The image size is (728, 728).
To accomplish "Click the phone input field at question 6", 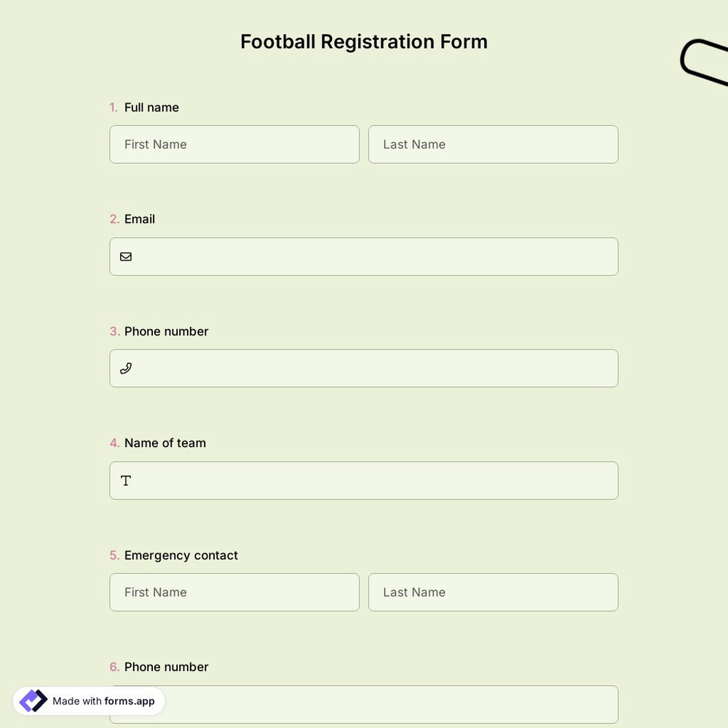I will 364,704.
